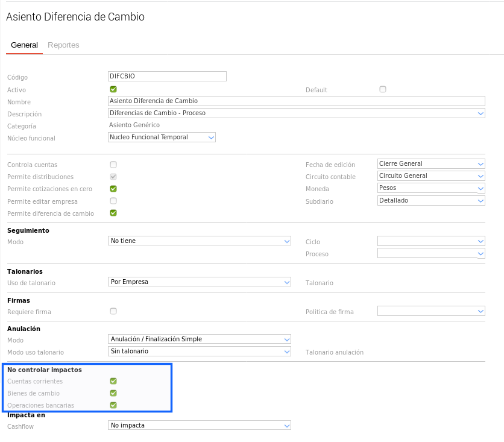The image size is (504, 442).
Task: Toggle the Activo checkbox
Action: coord(113,89)
